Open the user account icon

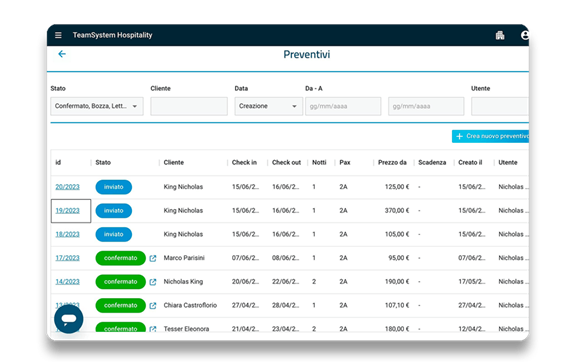click(525, 35)
